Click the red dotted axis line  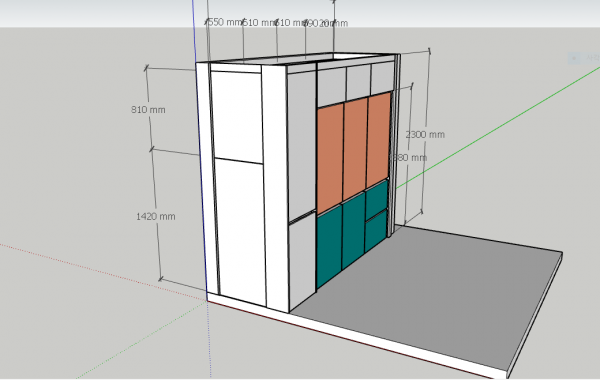(99, 271)
